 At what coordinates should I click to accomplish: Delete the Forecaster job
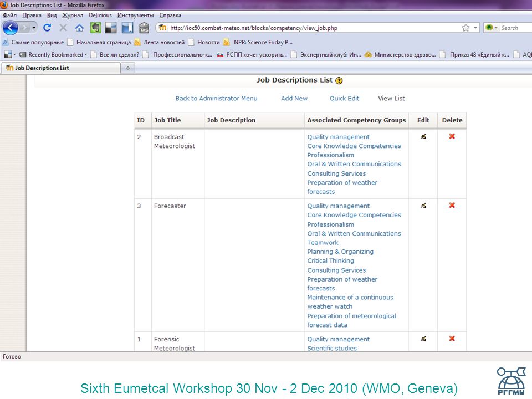(x=452, y=205)
